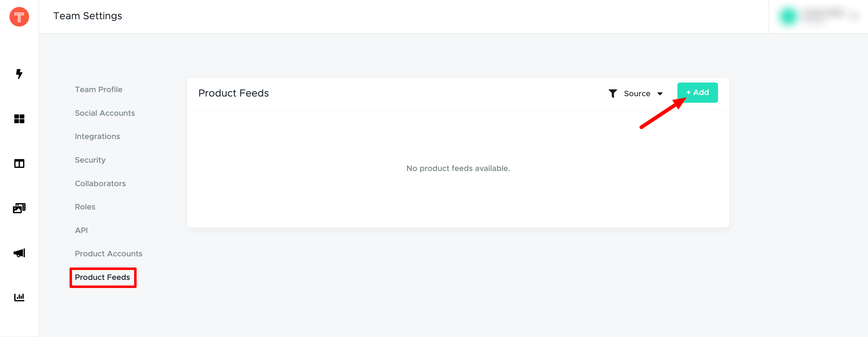Click the Source dropdown arrow

660,94
